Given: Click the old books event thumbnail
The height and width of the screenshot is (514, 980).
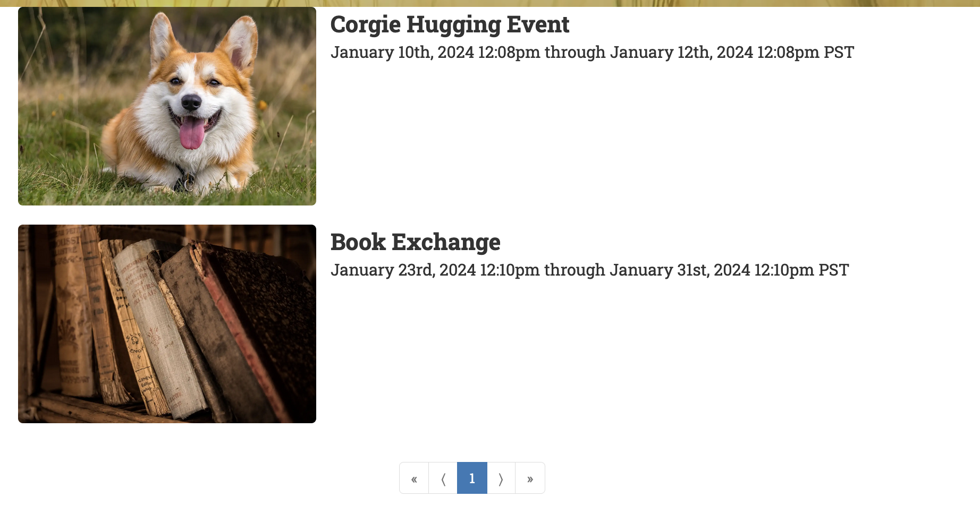Looking at the screenshot, I should (167, 324).
